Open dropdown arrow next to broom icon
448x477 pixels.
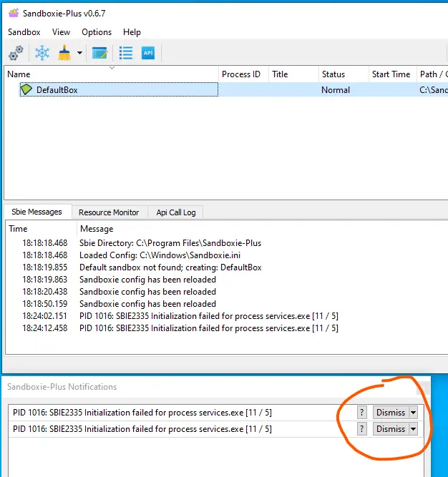pyautogui.click(x=79, y=53)
